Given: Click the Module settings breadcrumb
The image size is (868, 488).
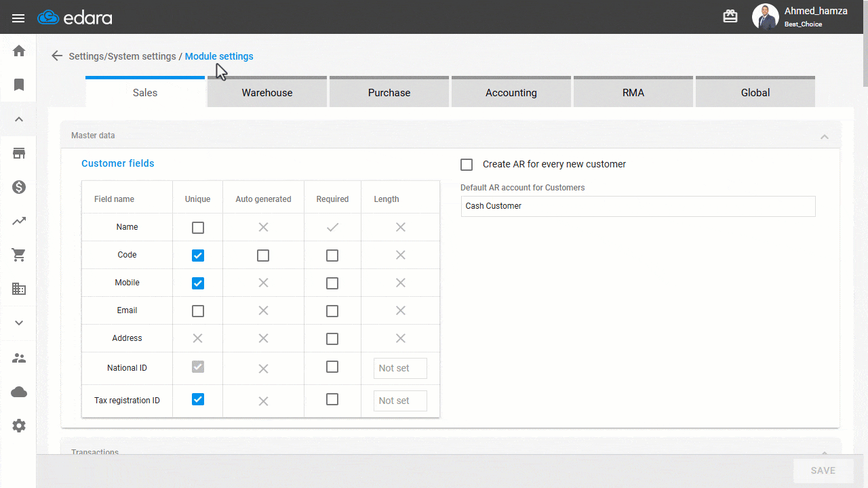Looking at the screenshot, I should (x=219, y=56).
